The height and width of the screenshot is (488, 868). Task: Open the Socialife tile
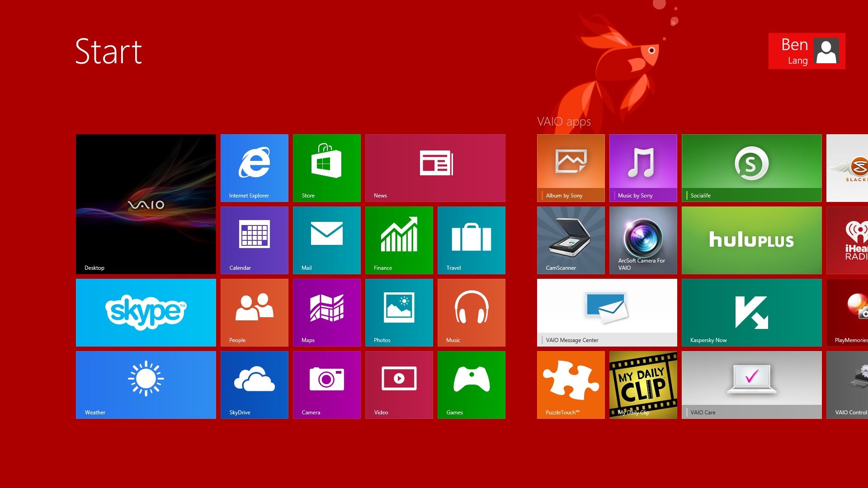[752, 168]
